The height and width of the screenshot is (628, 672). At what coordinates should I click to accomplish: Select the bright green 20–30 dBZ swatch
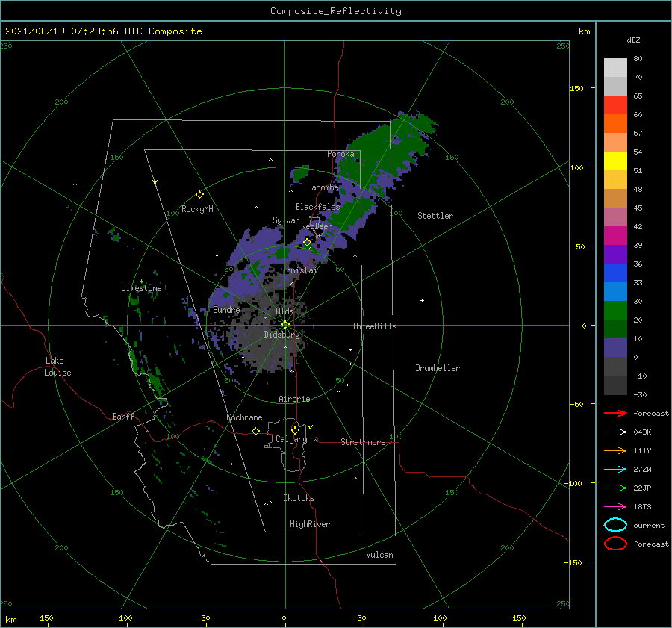615,310
